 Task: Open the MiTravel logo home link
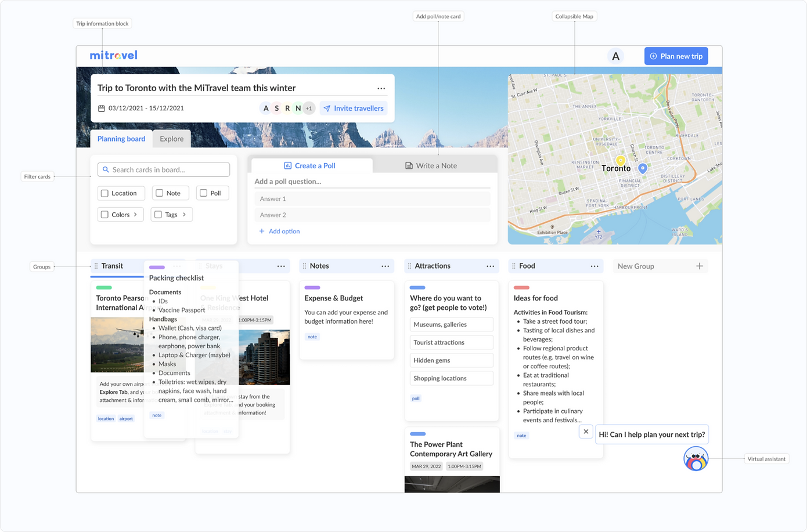(x=113, y=56)
